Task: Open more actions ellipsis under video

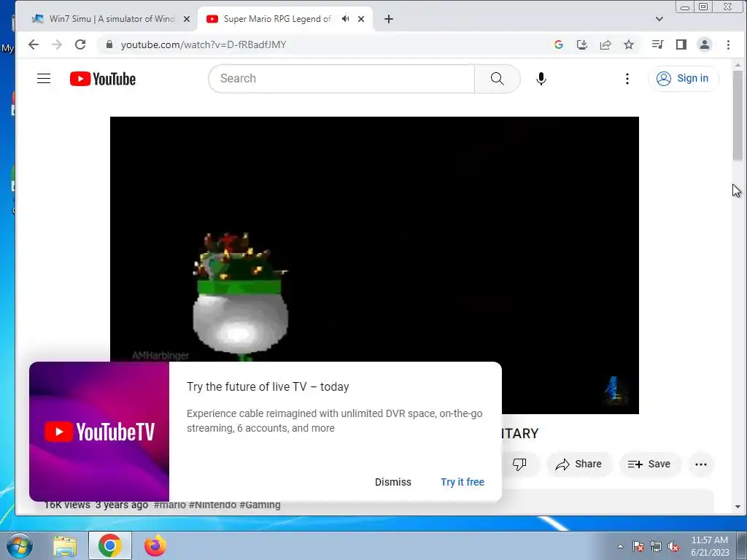Action: pyautogui.click(x=701, y=464)
